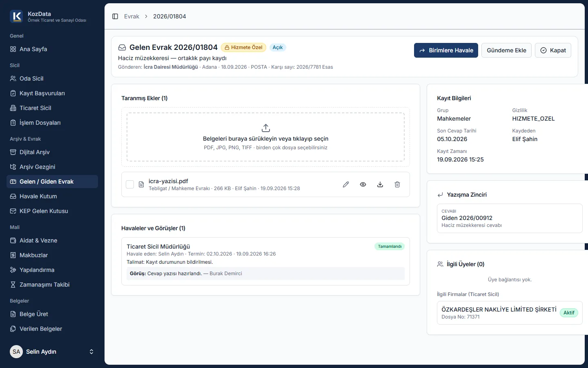This screenshot has height=368, width=588.
Task: Click the SA user avatar
Action: pyautogui.click(x=16, y=352)
